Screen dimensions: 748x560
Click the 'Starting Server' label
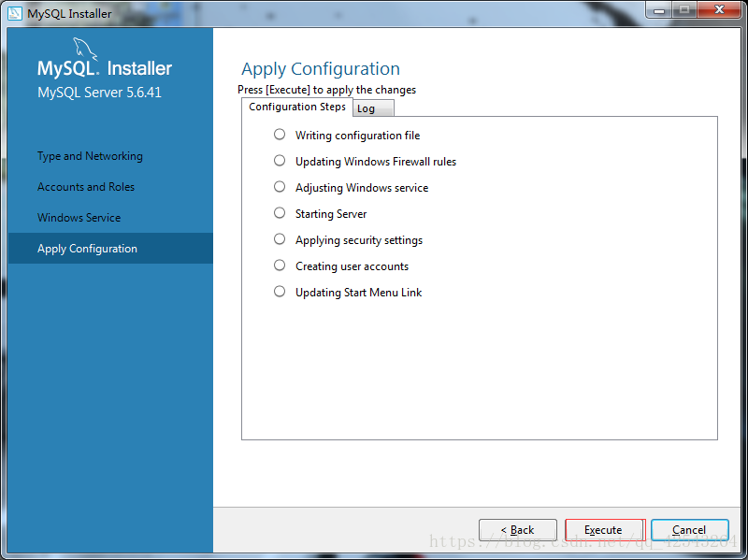tap(331, 214)
